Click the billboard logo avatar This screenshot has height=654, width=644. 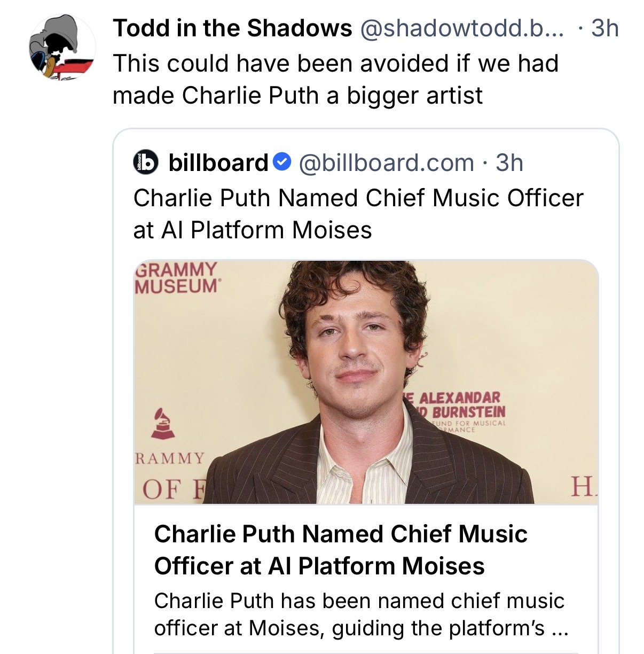coord(145,162)
